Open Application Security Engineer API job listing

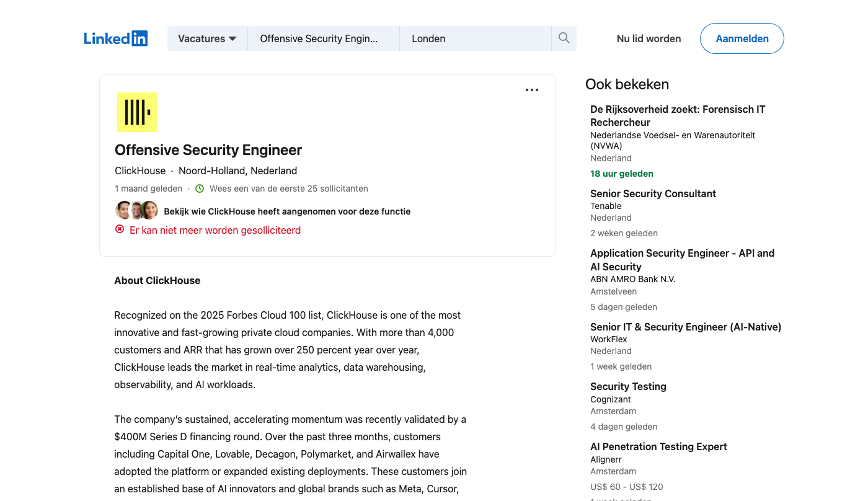[682, 260]
